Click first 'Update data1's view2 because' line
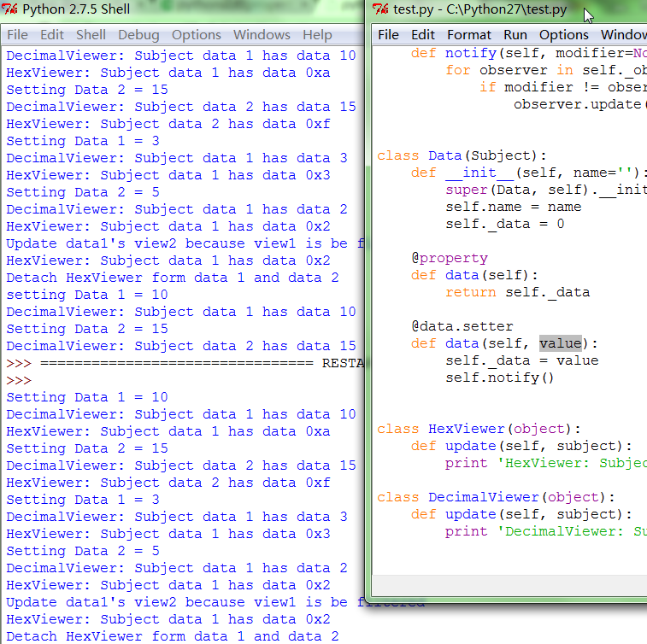The image size is (647, 644). [185, 243]
